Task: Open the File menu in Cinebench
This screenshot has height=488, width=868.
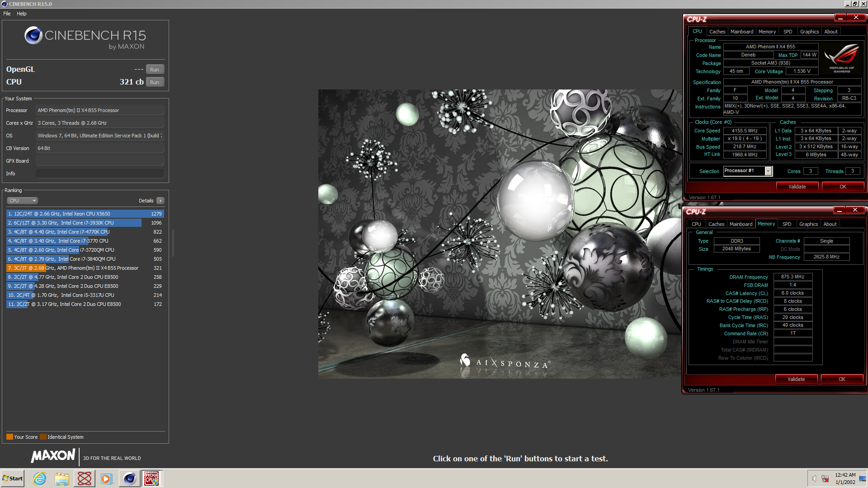Action: [x=7, y=14]
